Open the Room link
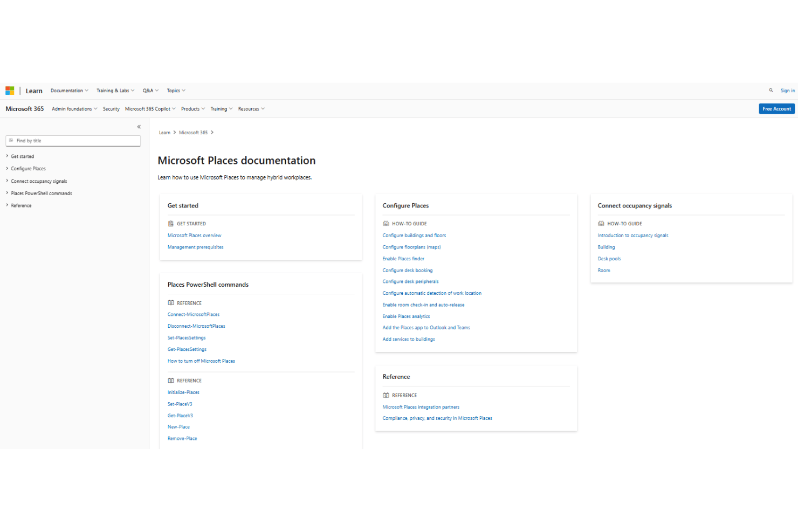798x532 pixels. (x=604, y=271)
